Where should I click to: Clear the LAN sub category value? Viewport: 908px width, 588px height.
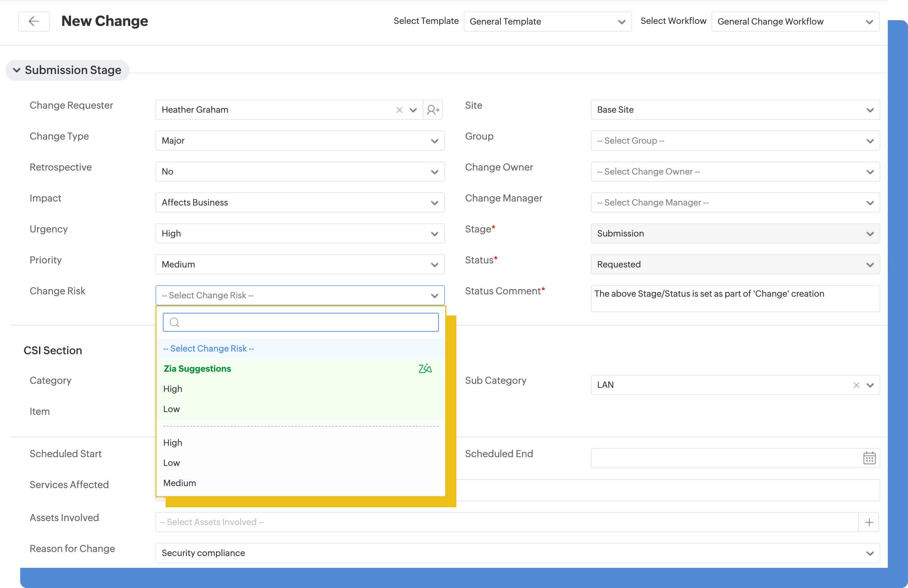[856, 385]
